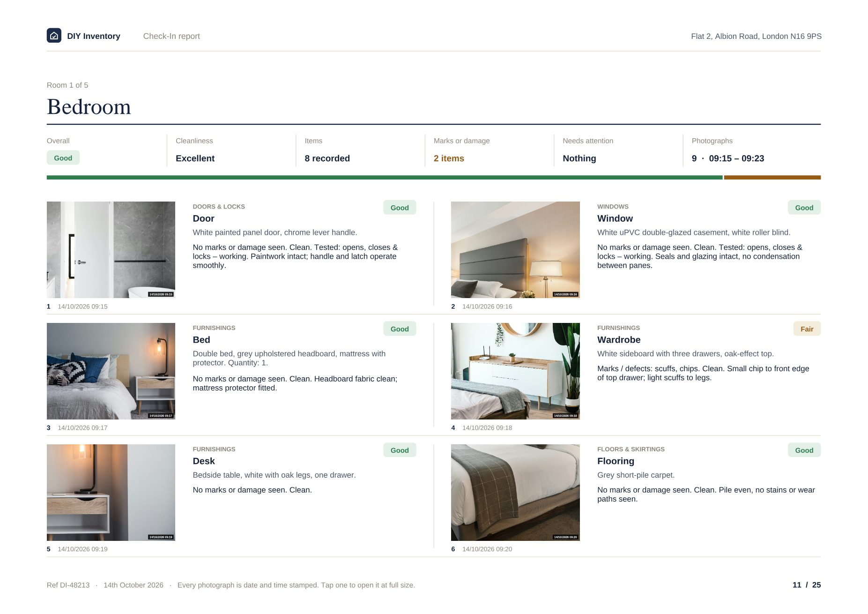The image size is (868, 614).
Task: Open the Desk photograph thumbnail
Action: coord(111,493)
